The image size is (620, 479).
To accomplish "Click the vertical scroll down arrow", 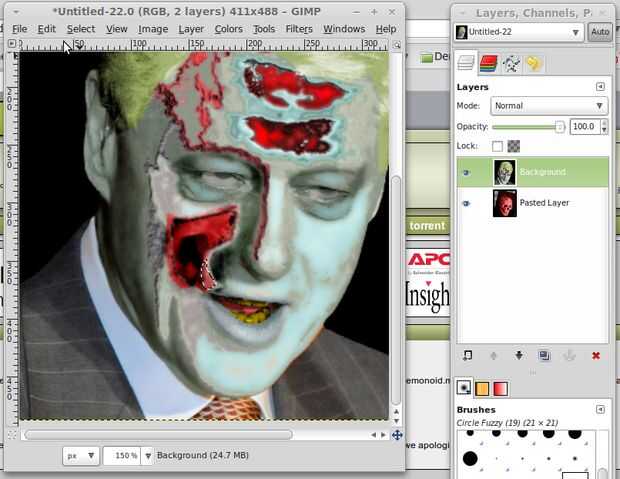I will point(397,421).
